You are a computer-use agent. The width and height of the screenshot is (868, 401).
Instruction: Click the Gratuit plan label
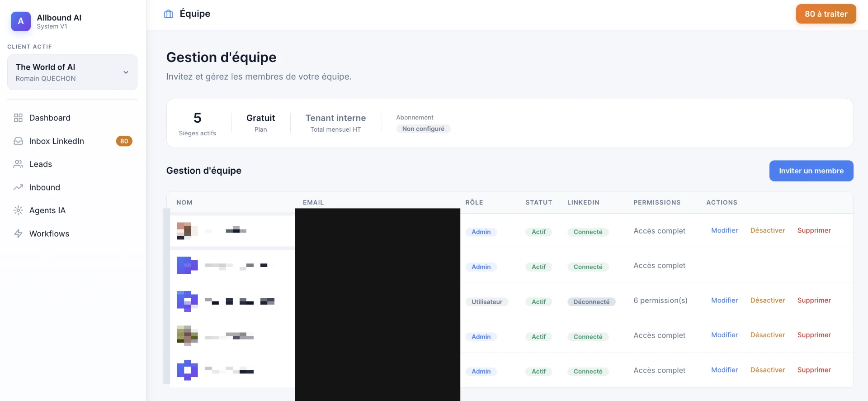click(260, 118)
